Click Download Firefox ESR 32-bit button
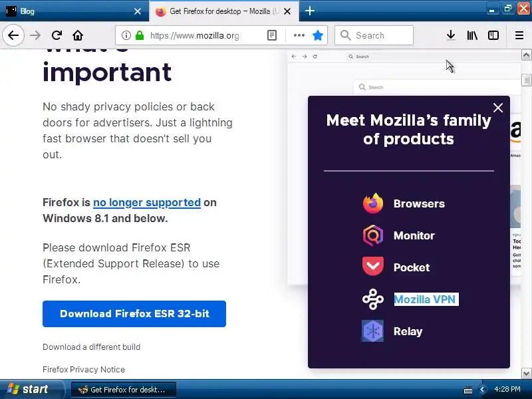The image size is (532, 399). tap(134, 314)
